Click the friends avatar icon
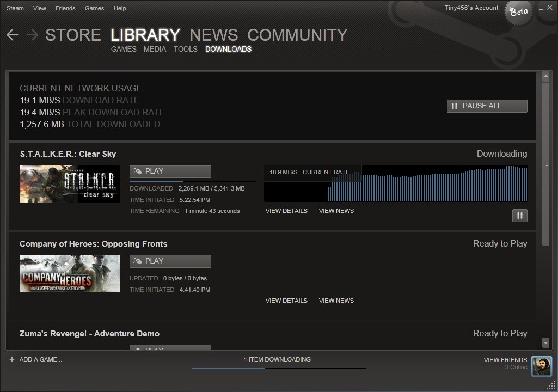Screen dimensions: 558x392 [x=541, y=366]
